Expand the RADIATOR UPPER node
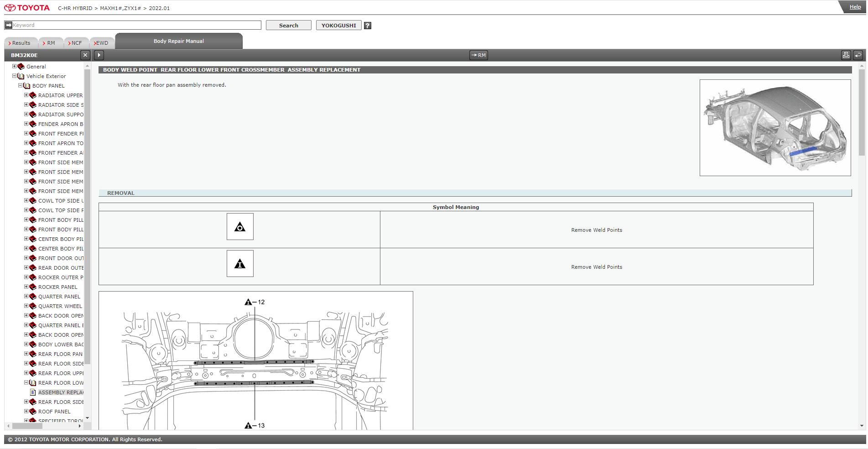Viewport: 868px width, 449px height. [x=26, y=95]
